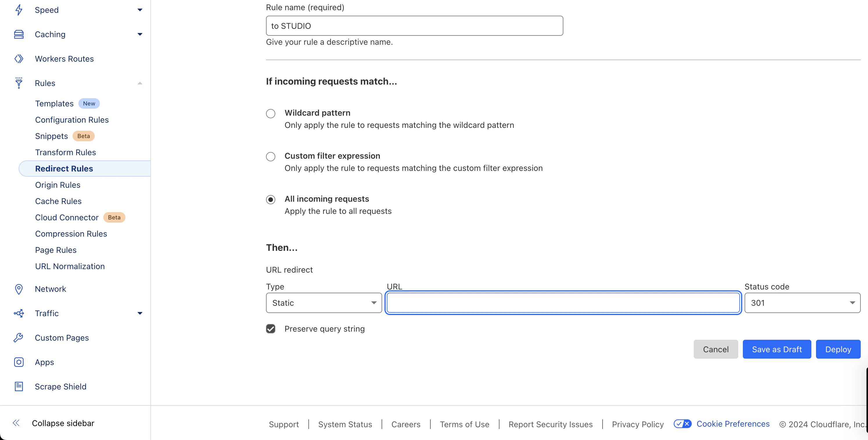Click the Rules funnel icon
The height and width of the screenshot is (440, 868).
click(19, 83)
